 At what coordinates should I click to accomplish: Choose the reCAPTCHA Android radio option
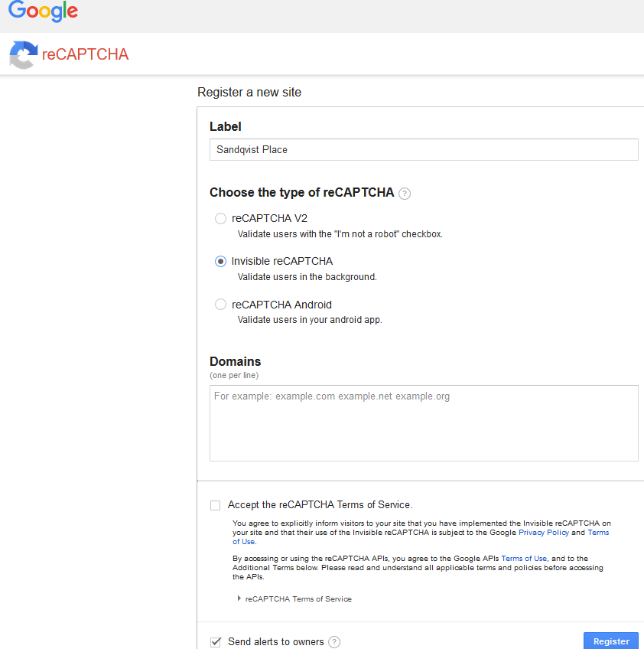coord(220,304)
